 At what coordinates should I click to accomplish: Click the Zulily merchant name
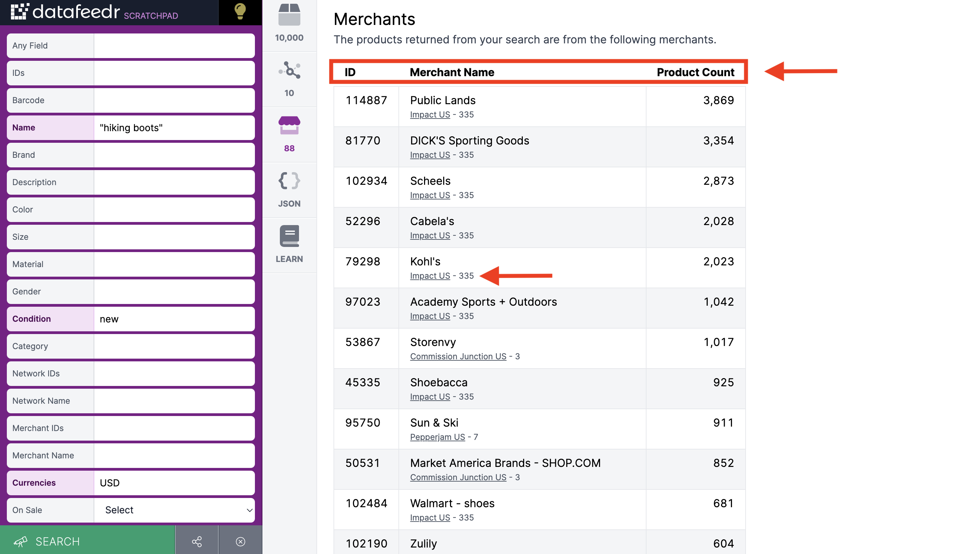(423, 544)
